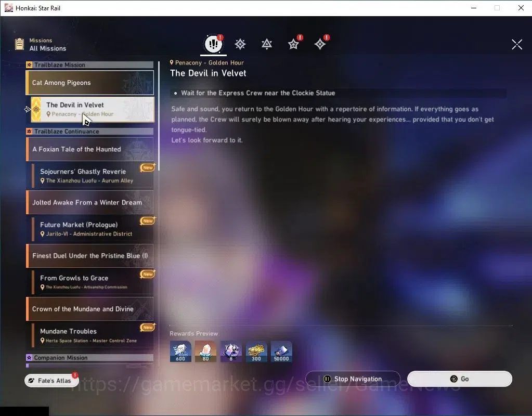
Task: Click the mission list scrollbar
Action: tap(159, 115)
